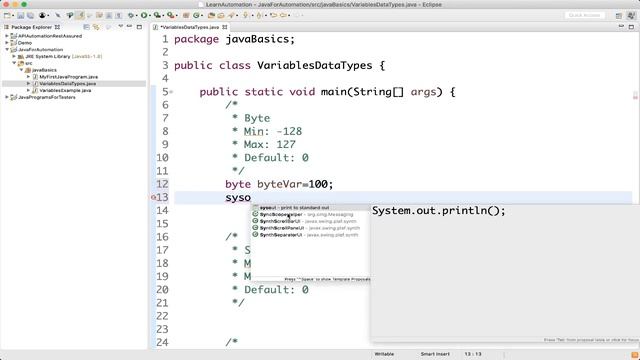Minimize the Package Explorer view
Viewport: 640px width, 360px height.
point(129,27)
